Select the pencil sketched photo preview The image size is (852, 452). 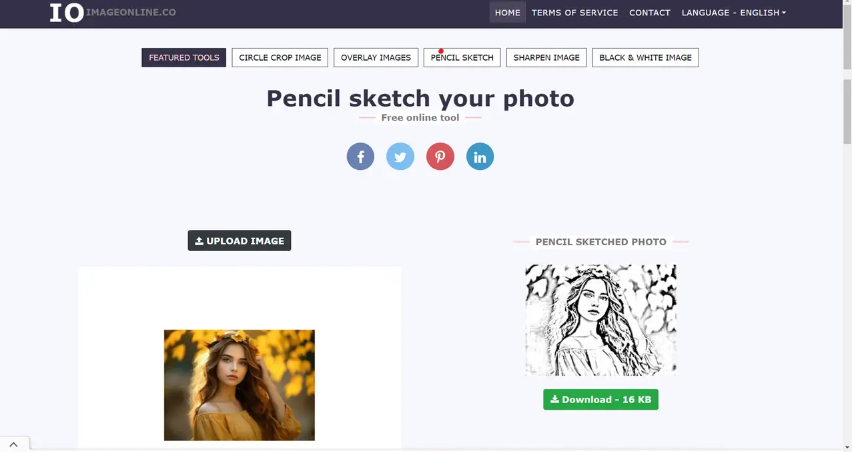600,320
